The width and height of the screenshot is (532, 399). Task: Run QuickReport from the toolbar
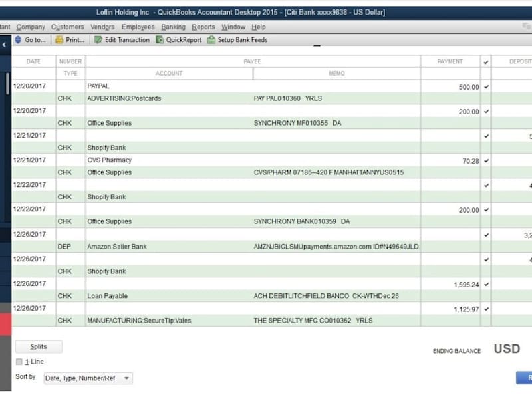[x=179, y=40]
